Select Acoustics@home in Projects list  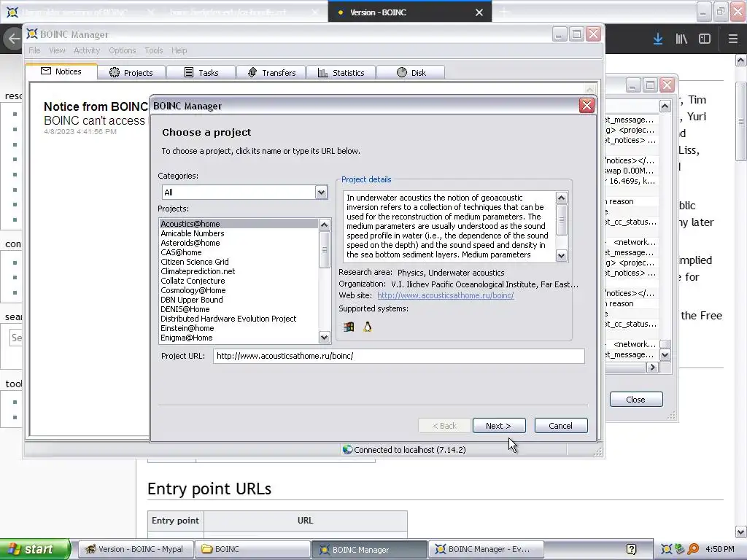[239, 224]
